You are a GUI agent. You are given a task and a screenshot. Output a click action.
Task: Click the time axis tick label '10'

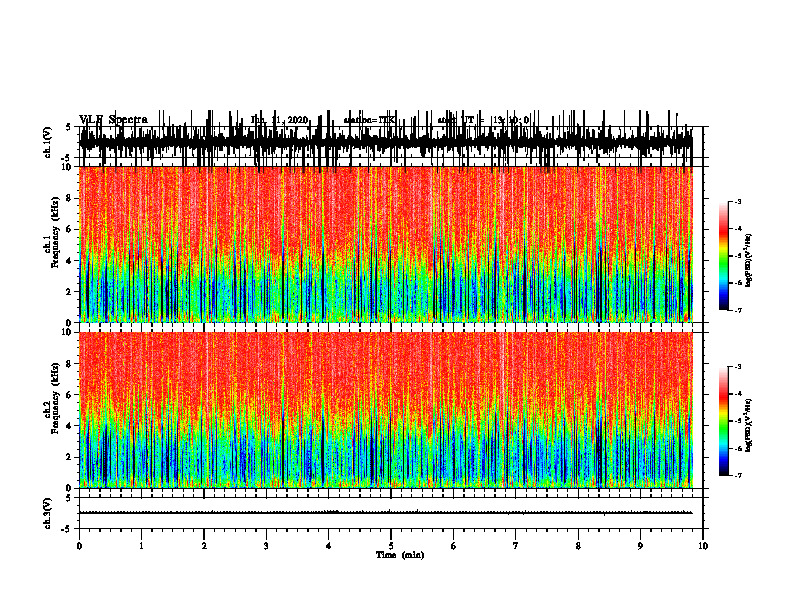(x=703, y=546)
